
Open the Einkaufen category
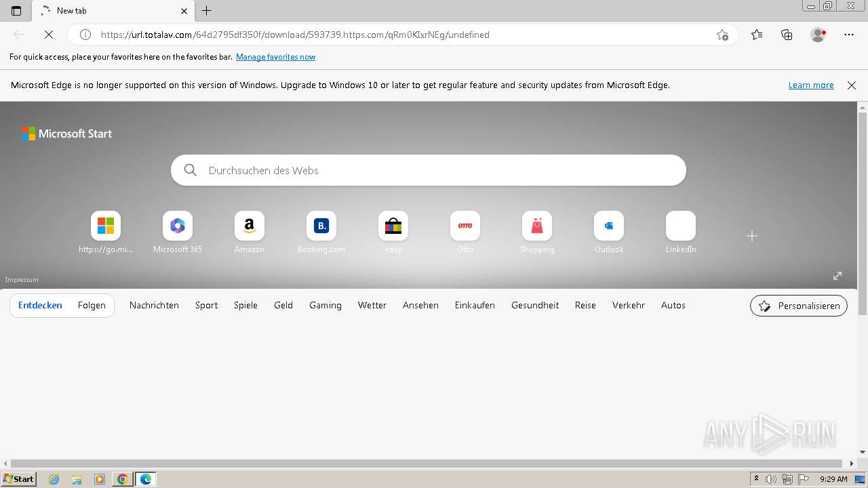[475, 306]
